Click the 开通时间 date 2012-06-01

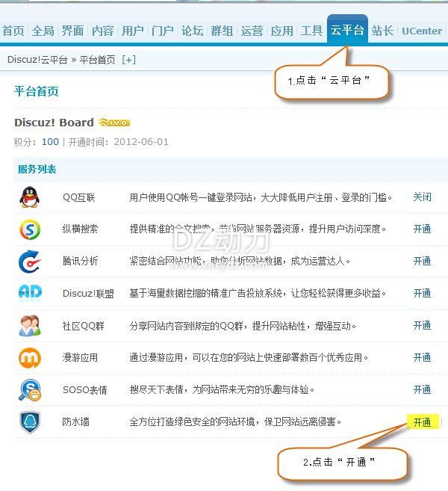(141, 142)
